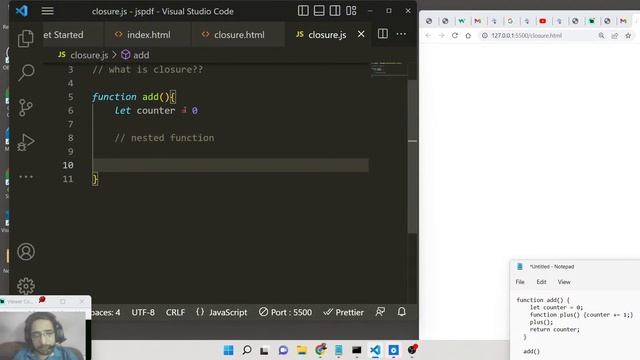Open the VS Code hamburger menu
The height and width of the screenshot is (360, 640).
click(47, 11)
